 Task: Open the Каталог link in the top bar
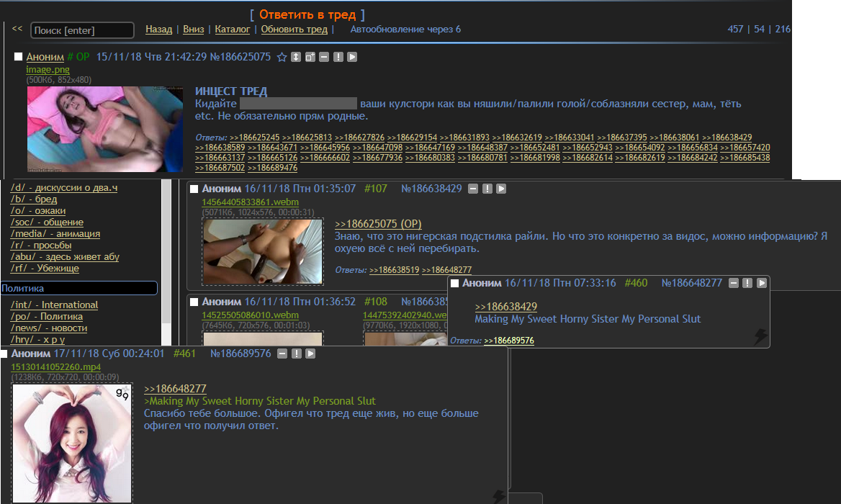233,30
